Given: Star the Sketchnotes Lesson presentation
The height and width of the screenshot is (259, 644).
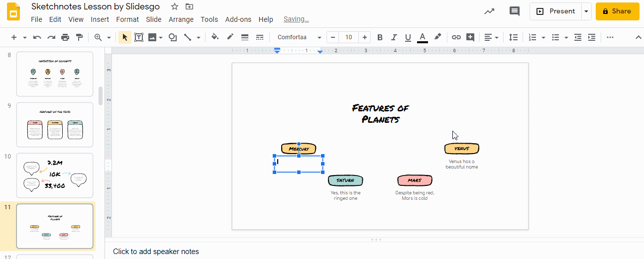Looking at the screenshot, I should coord(174,6).
